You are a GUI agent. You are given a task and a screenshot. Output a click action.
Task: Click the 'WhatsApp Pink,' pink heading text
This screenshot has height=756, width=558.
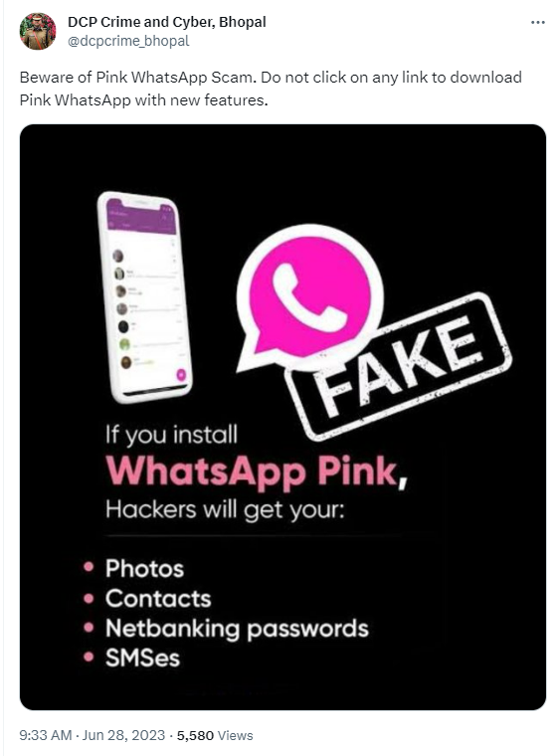click(257, 472)
